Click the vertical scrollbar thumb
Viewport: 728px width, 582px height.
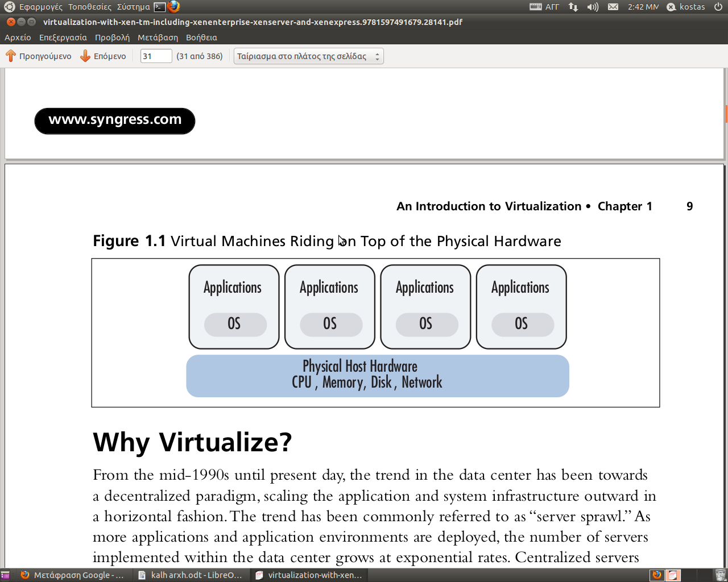click(726, 114)
